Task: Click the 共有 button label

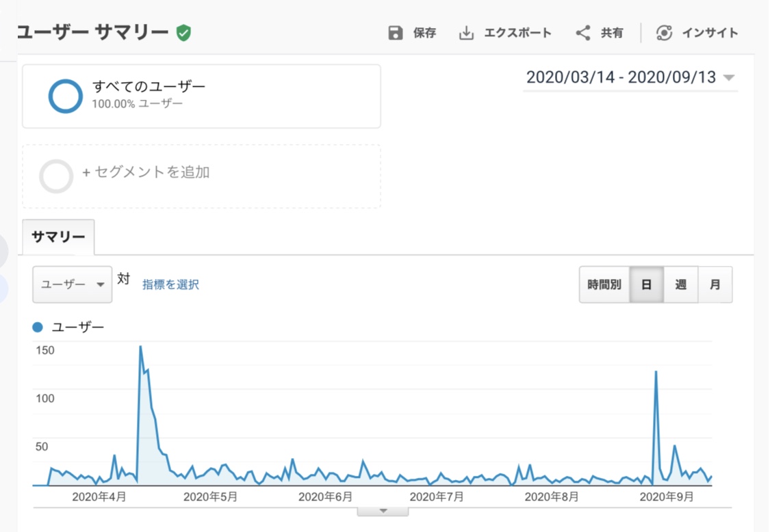Action: tap(612, 33)
